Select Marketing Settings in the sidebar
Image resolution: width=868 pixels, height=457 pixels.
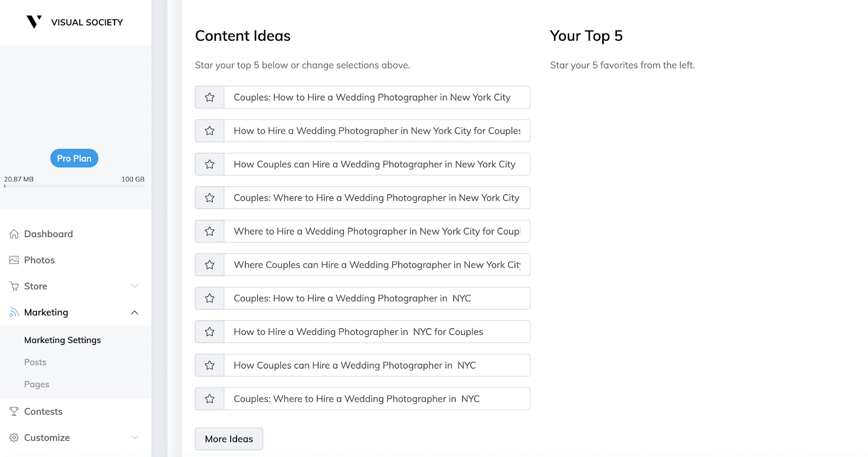point(62,340)
